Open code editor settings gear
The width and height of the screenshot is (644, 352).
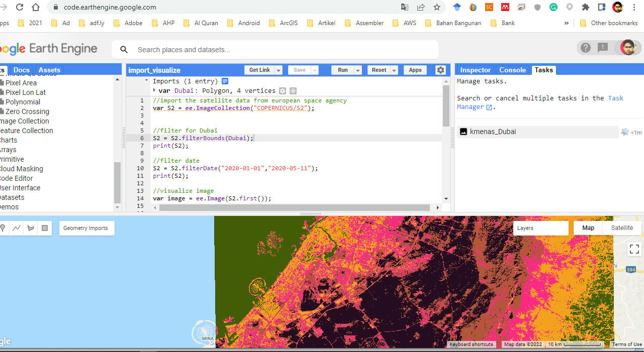click(x=440, y=70)
